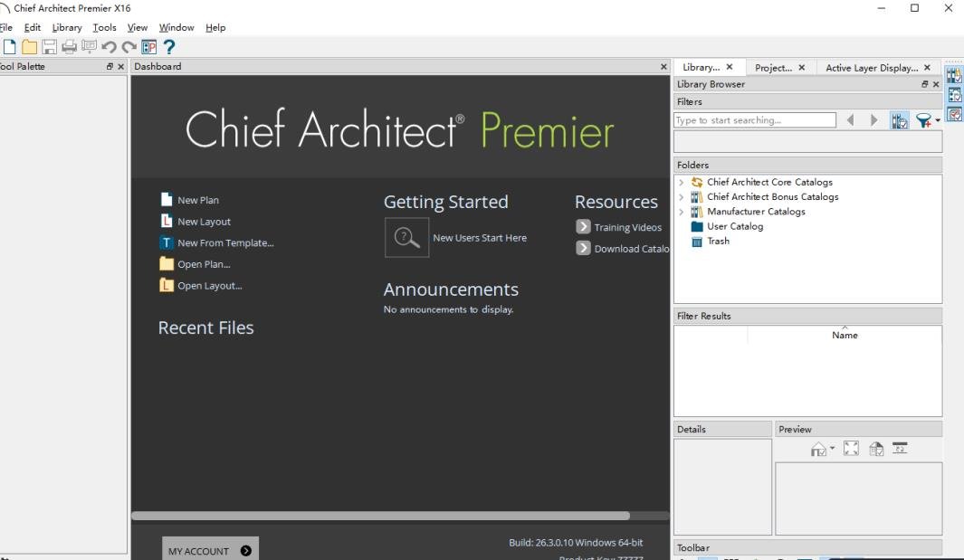Click the house view icon in Preview
The width and height of the screenshot is (964, 560).
pos(818,450)
